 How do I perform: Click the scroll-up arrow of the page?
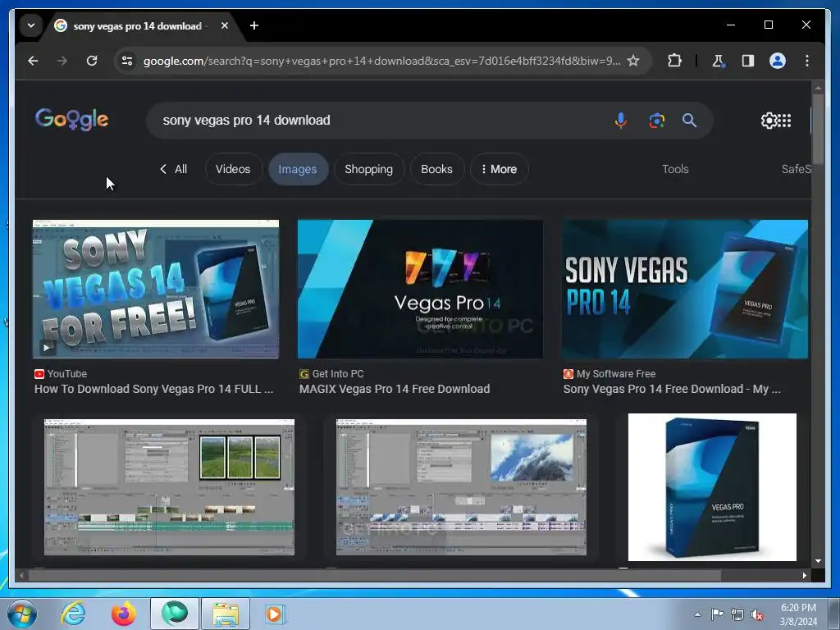[818, 87]
